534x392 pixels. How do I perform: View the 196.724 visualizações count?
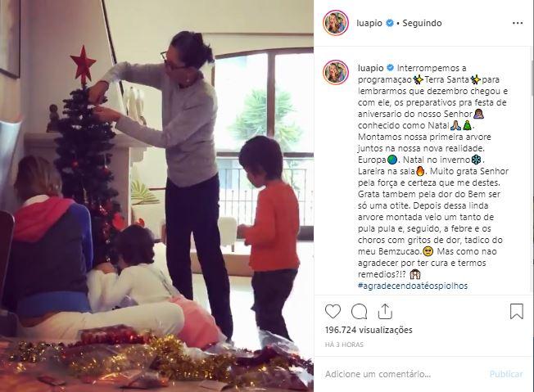[369, 330]
